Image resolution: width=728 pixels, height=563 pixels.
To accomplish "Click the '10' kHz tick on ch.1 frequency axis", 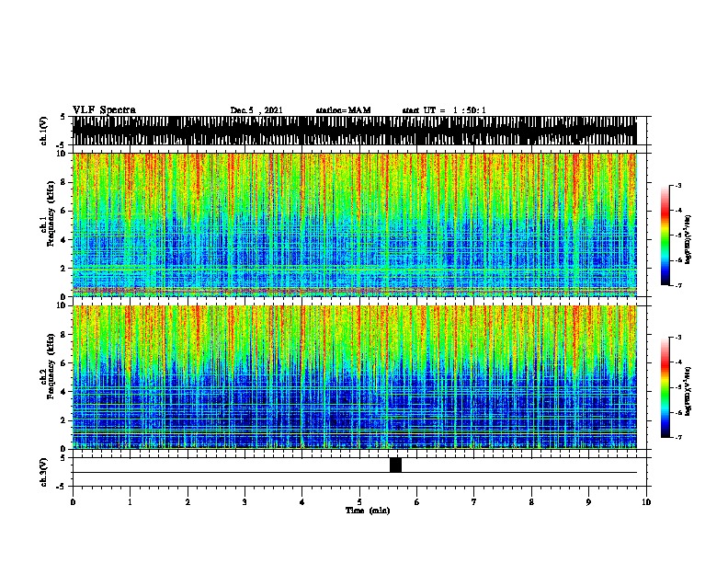I will point(63,154).
